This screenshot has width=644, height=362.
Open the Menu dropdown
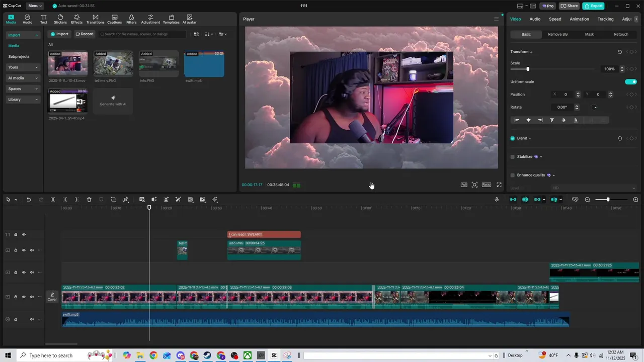pos(35,6)
